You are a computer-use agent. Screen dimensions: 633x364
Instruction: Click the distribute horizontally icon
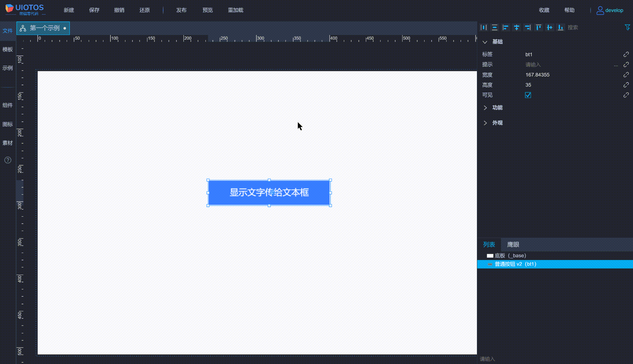tap(484, 27)
